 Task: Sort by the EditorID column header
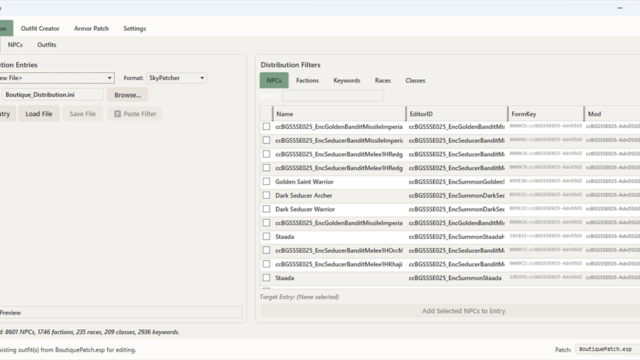click(x=457, y=114)
